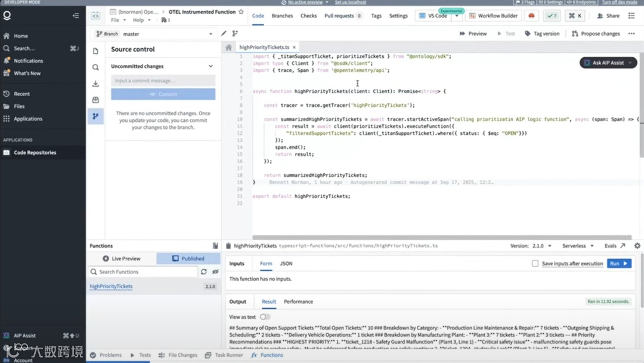Click the pencil edit branch icon
This screenshot has width=644, height=363.
click(x=224, y=33)
